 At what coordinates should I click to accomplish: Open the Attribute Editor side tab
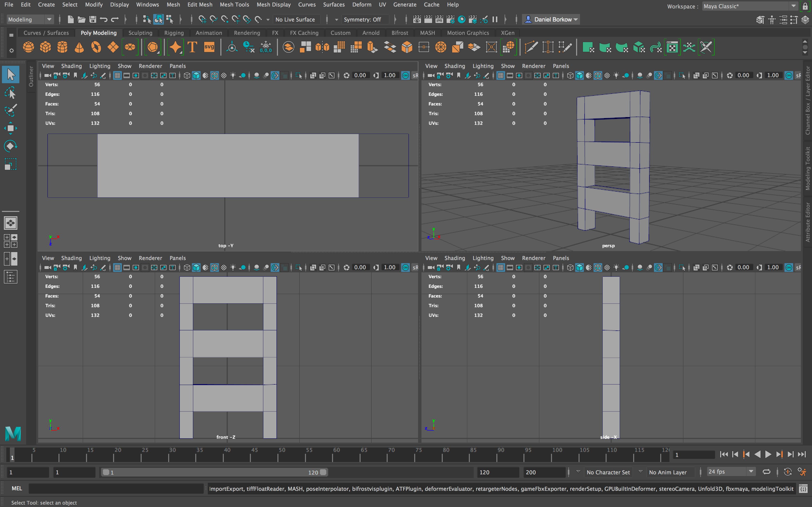pos(808,222)
